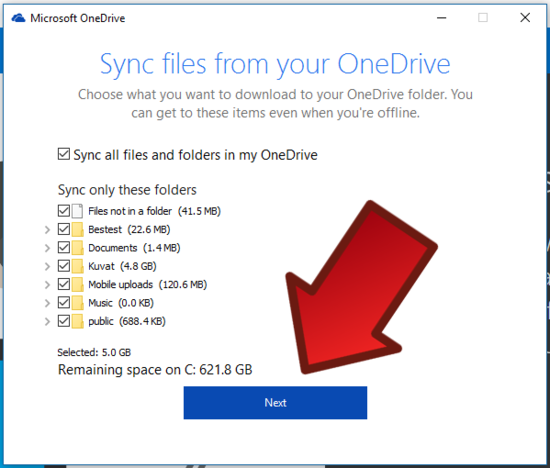Click the public folder icon

[x=78, y=321]
